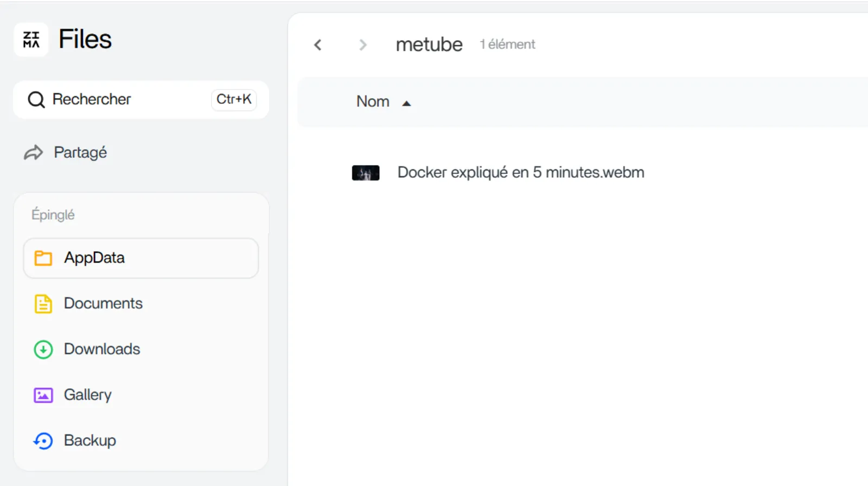Click the video file thumbnail preview

pos(365,172)
